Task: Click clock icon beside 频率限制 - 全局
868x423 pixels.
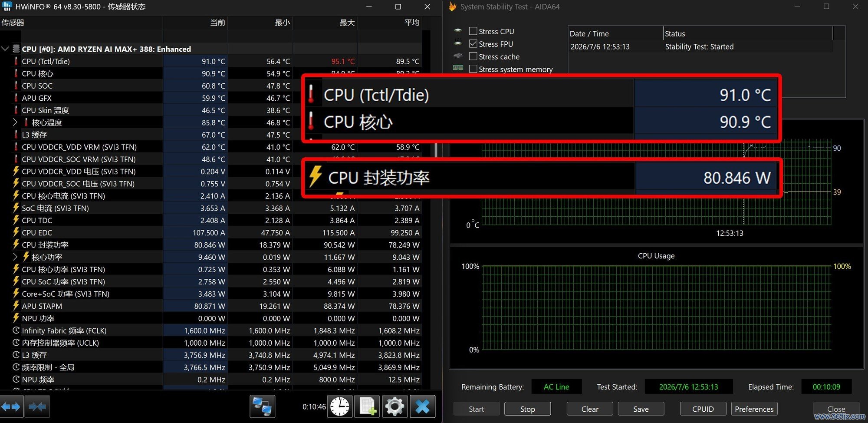Action: tap(16, 367)
